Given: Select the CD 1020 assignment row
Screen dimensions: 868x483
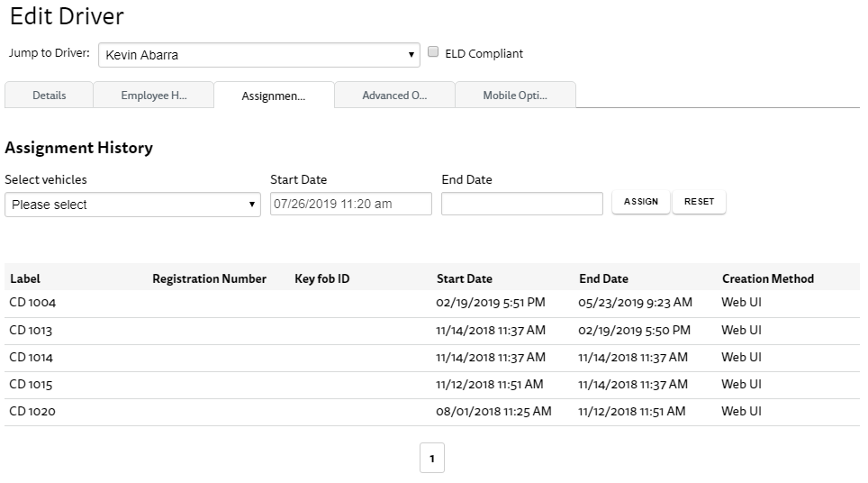Looking at the screenshot, I should pos(432,412).
